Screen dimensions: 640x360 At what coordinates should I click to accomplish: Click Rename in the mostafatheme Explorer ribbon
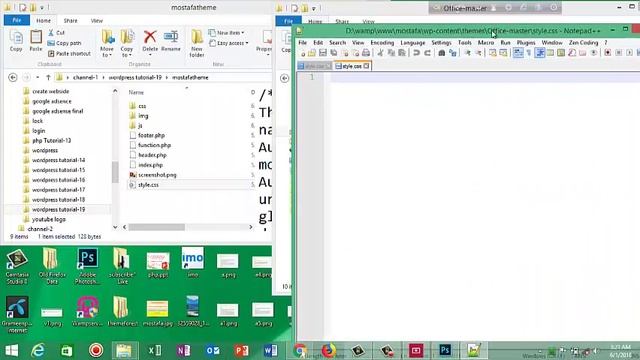pos(171,41)
